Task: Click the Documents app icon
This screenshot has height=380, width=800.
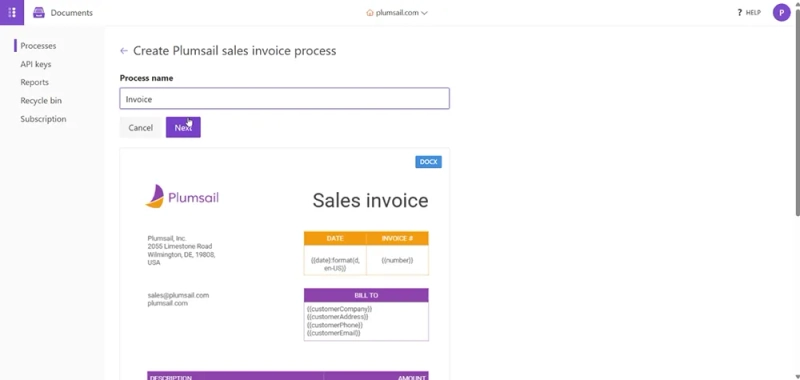Action: tap(39, 13)
